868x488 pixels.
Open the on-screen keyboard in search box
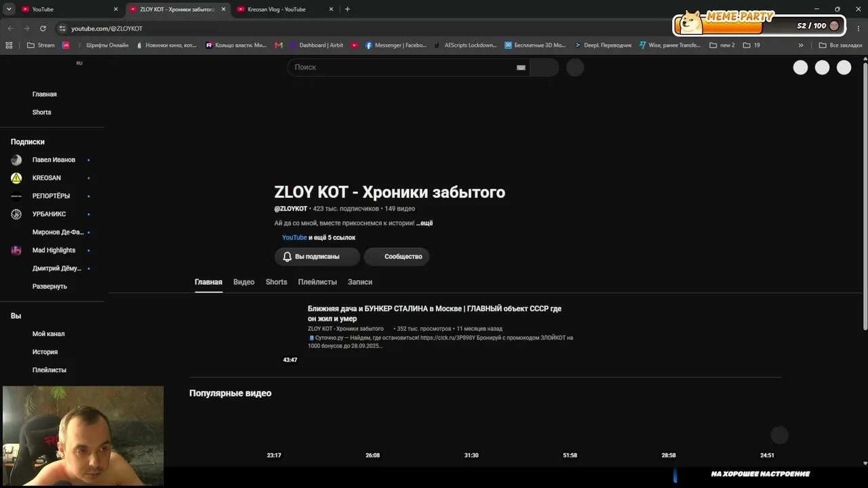pyautogui.click(x=521, y=67)
